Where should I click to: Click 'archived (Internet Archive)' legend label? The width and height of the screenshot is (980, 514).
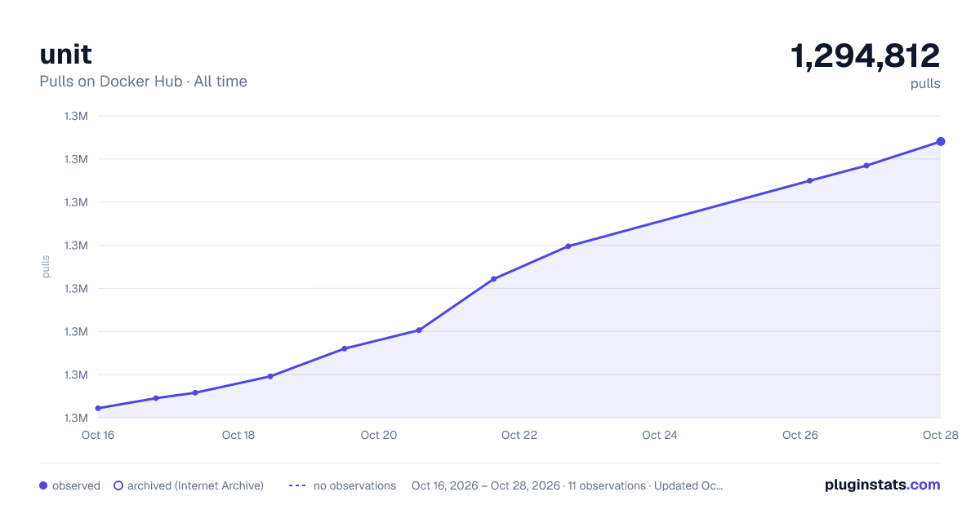pos(195,485)
